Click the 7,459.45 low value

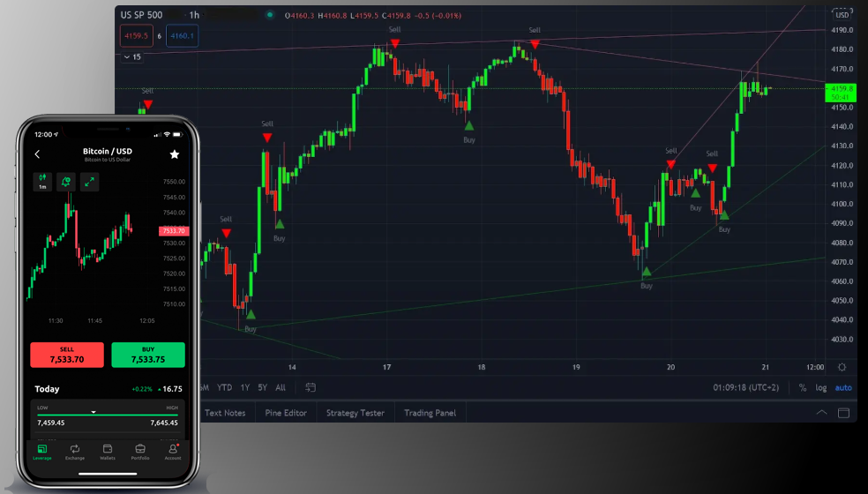[x=51, y=423]
